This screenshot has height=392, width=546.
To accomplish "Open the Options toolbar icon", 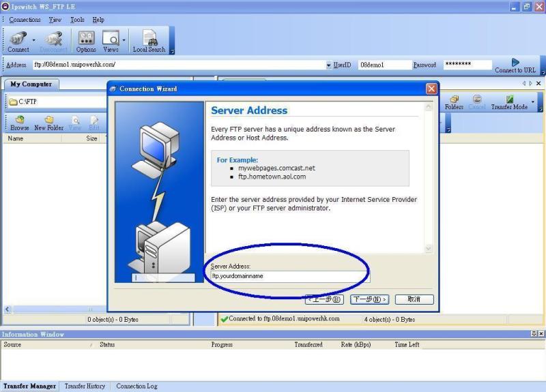I will click(x=86, y=42).
